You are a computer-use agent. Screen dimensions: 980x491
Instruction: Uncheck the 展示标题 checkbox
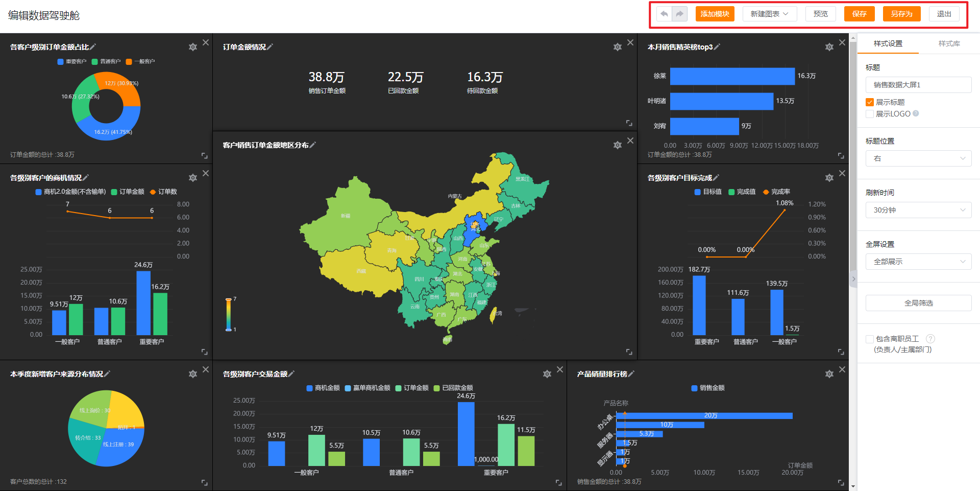click(870, 102)
